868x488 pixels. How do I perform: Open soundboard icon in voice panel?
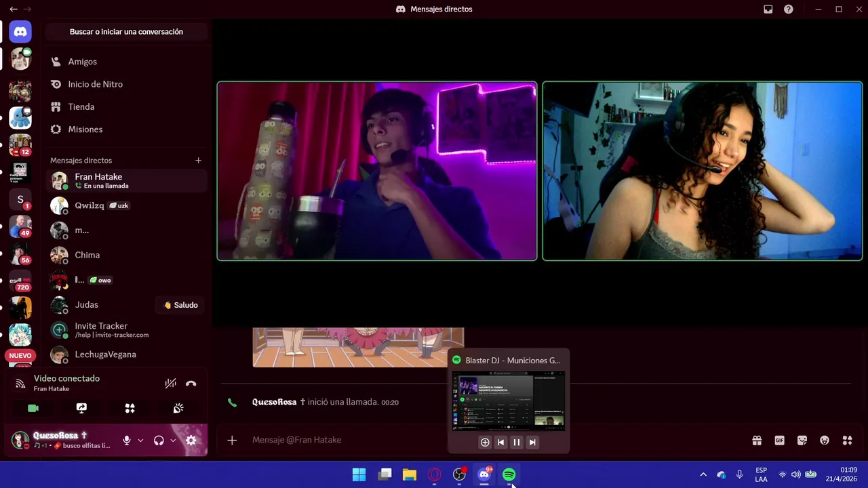tap(178, 408)
